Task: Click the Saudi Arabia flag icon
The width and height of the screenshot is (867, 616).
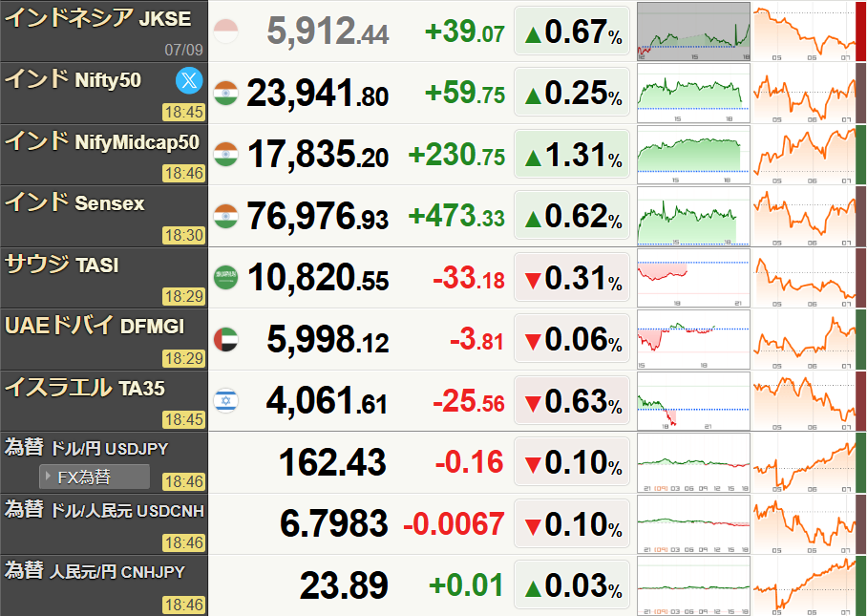Action: (x=225, y=278)
